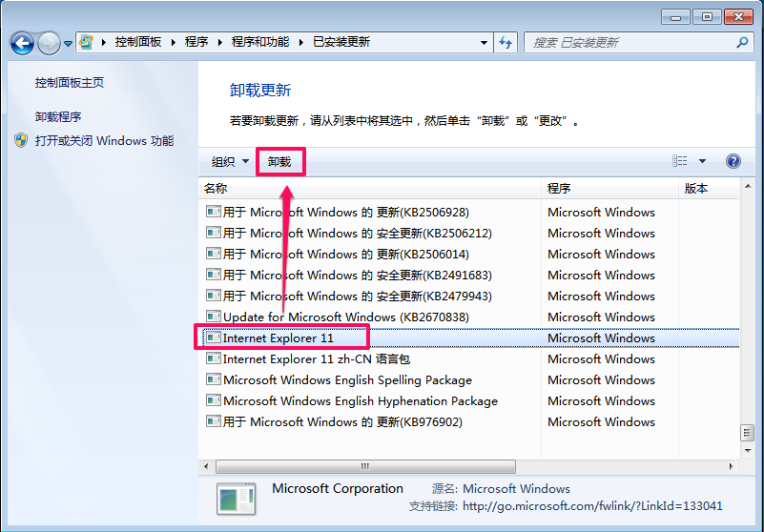
Task: Select security update KB2479943 row
Action: (469, 297)
